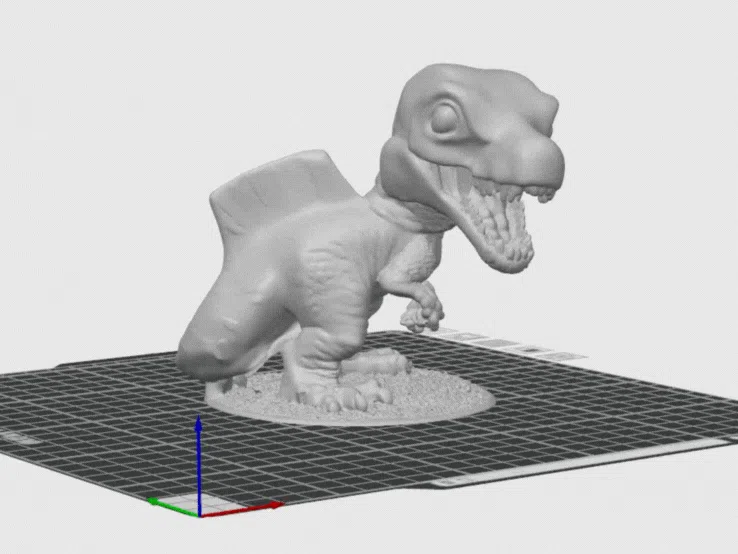Click the red X-axis arrow of the gizmo

coord(241,510)
